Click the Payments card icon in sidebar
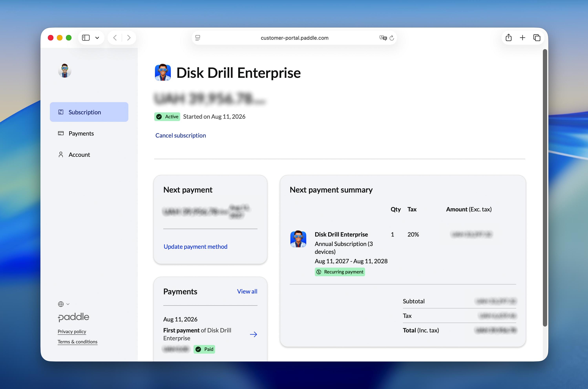588x389 pixels. point(61,133)
